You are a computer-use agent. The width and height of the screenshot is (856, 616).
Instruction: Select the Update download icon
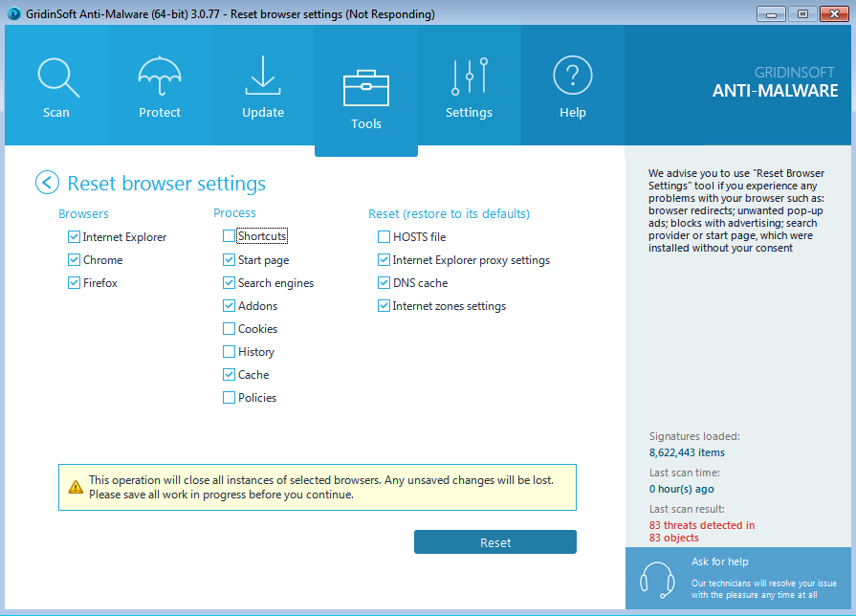262,77
